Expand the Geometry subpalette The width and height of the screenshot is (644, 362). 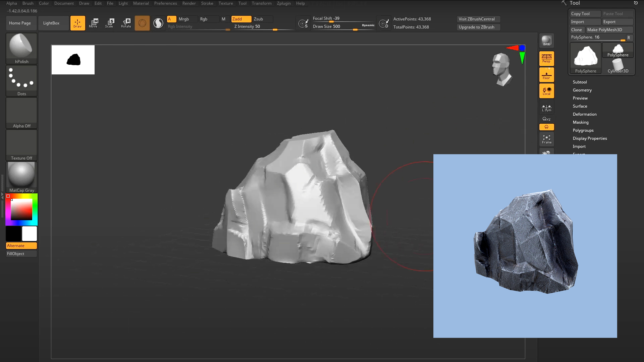pyautogui.click(x=582, y=90)
